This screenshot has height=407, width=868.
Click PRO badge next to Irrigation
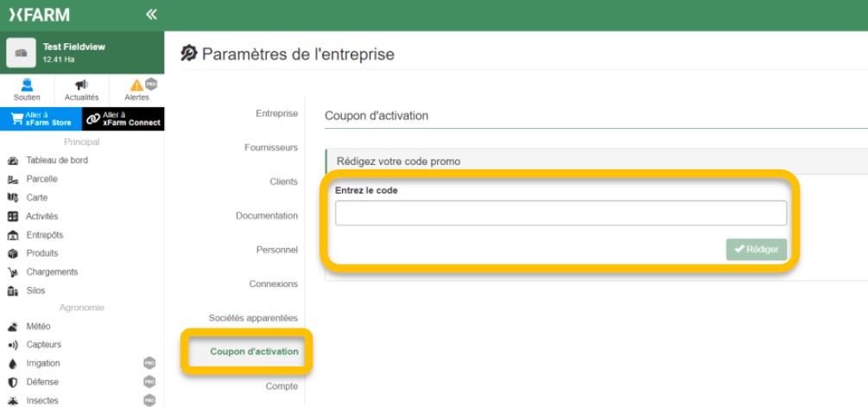(149, 363)
